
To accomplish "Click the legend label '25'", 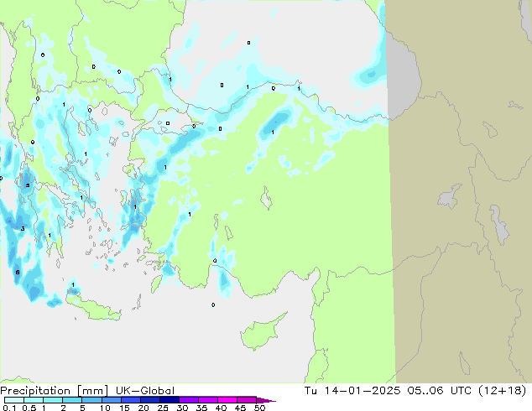I will pyautogui.click(x=163, y=408).
